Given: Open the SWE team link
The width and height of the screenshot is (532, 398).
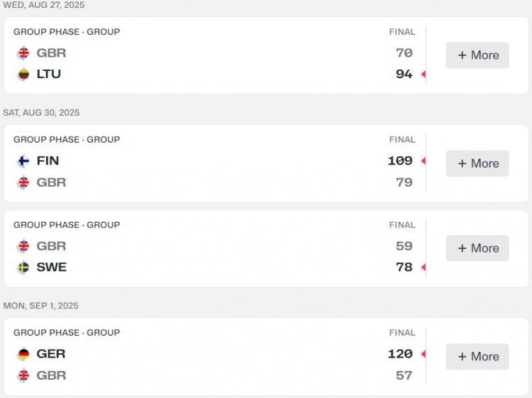Looking at the screenshot, I should (x=52, y=267).
